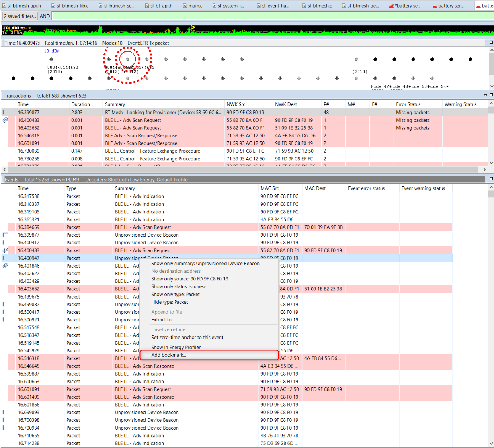This screenshot has width=494, height=448.
Task: Select Add bookmark... from context menu
Action: (x=169, y=355)
